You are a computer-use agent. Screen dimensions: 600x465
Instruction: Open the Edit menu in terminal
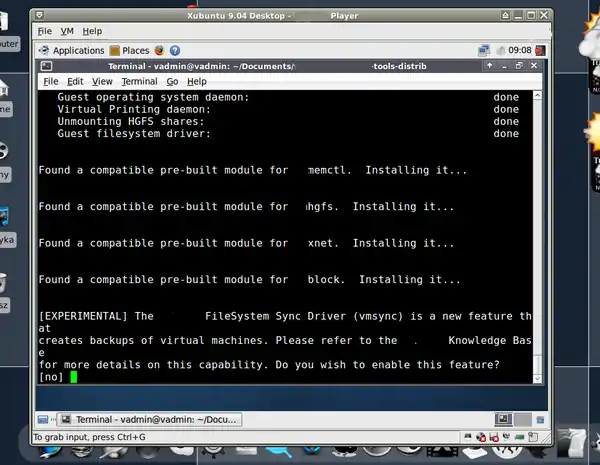[76, 81]
